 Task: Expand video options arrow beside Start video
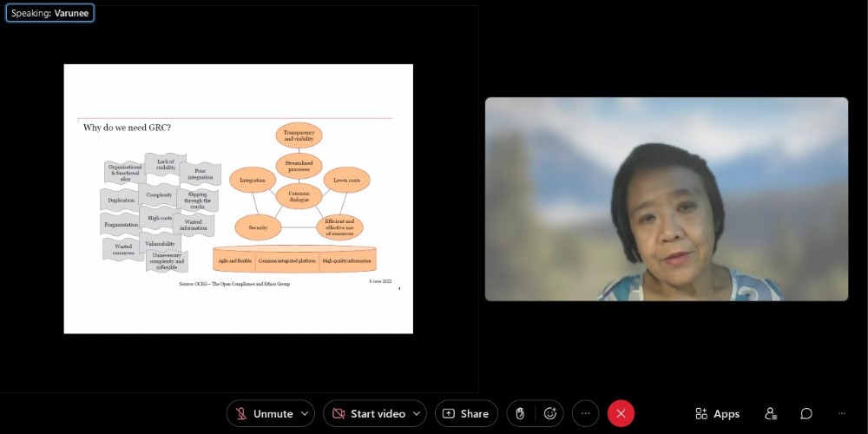pos(418,414)
